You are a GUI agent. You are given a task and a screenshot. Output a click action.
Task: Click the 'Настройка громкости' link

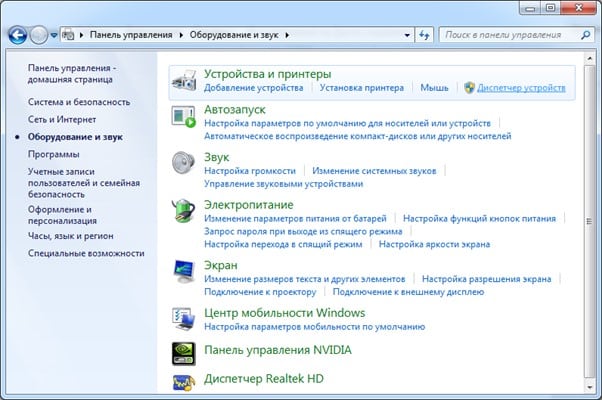(x=251, y=171)
